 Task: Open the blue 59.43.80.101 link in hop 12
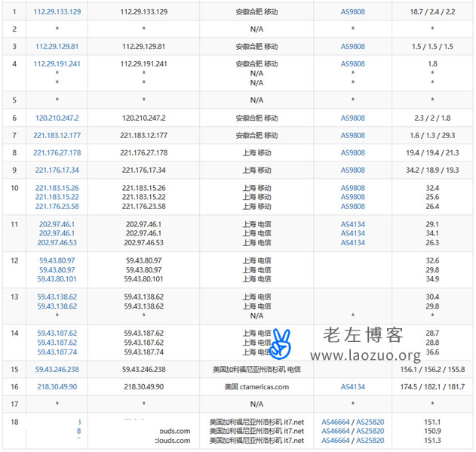pyautogui.click(x=57, y=278)
